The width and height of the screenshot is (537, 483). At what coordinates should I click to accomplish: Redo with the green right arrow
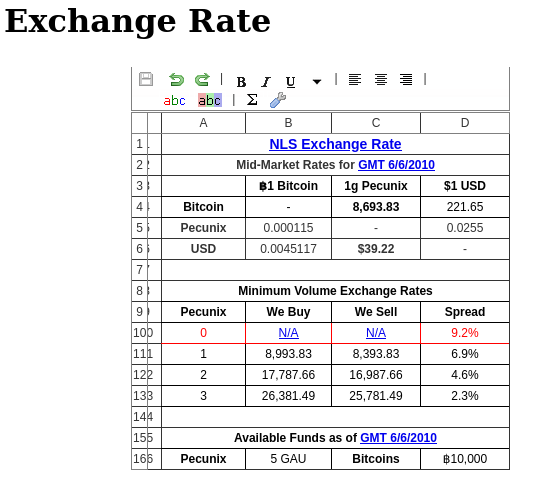pos(202,79)
